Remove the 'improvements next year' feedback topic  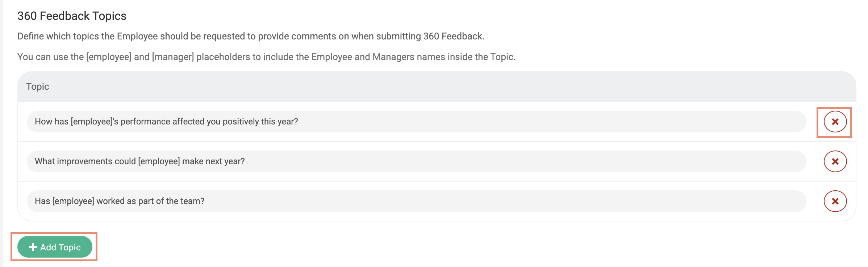click(x=835, y=162)
